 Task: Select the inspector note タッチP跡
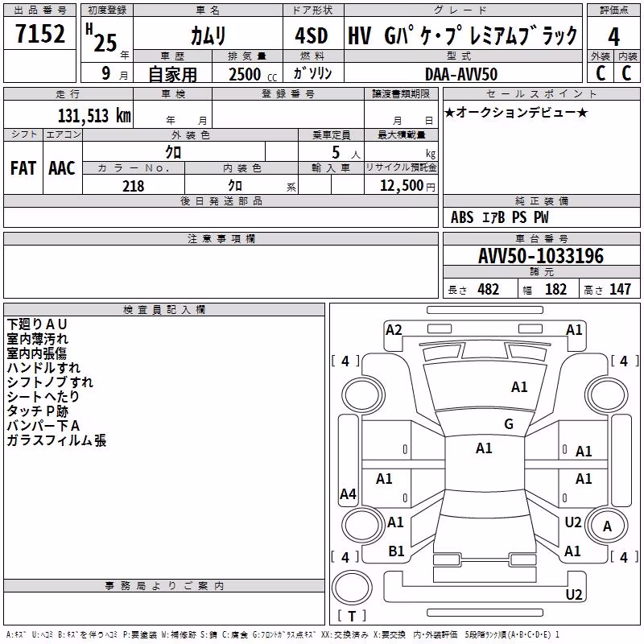coord(37,411)
